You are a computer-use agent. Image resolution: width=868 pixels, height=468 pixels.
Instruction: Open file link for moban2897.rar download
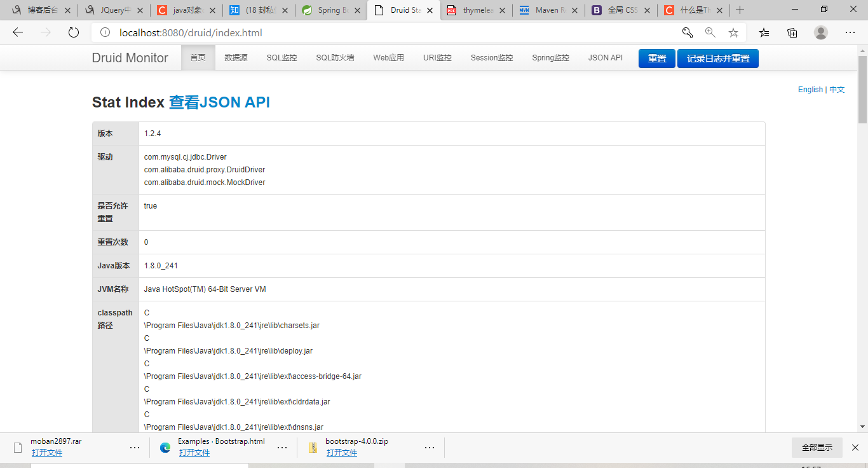[x=47, y=453]
